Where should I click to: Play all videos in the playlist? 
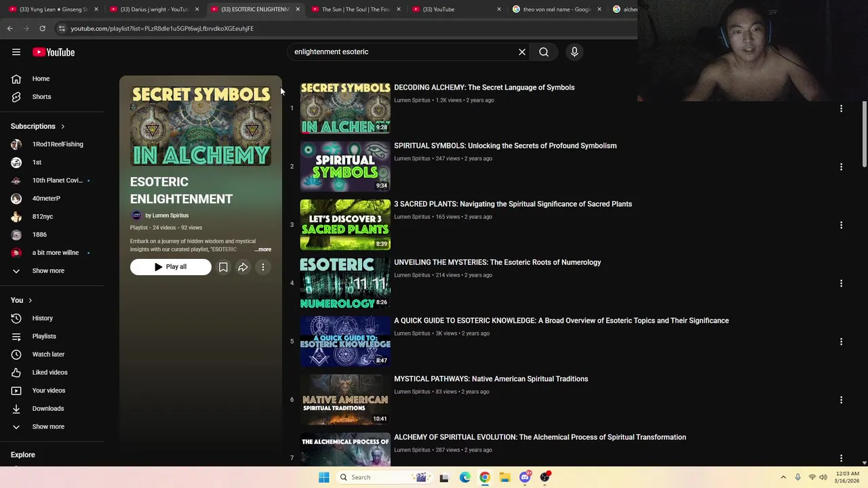[x=171, y=267]
